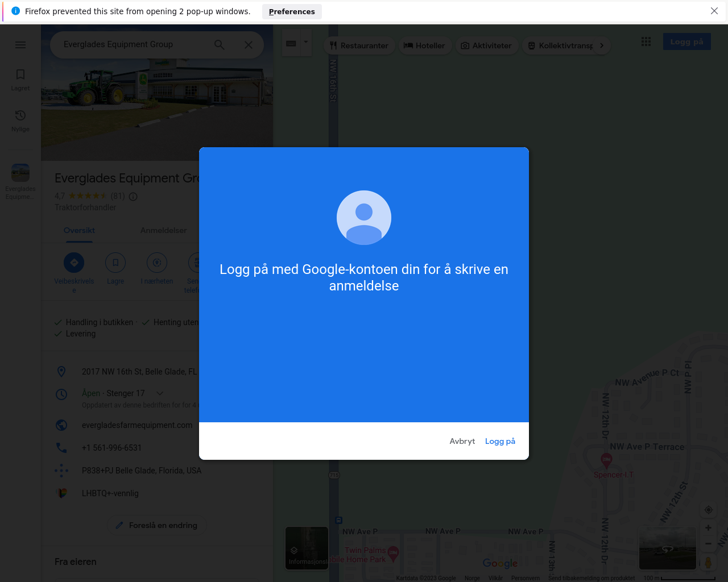Click phone number +1 561-996-6531

pos(111,448)
